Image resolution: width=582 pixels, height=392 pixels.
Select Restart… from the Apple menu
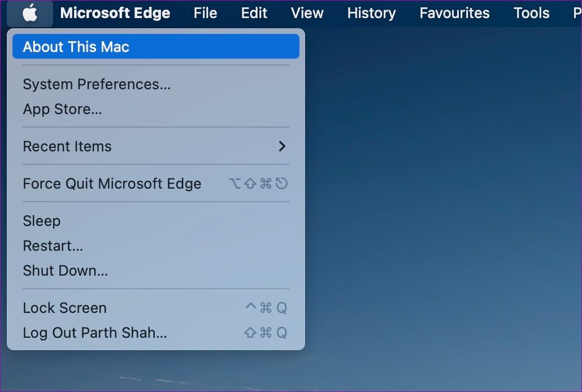pyautogui.click(x=156, y=246)
